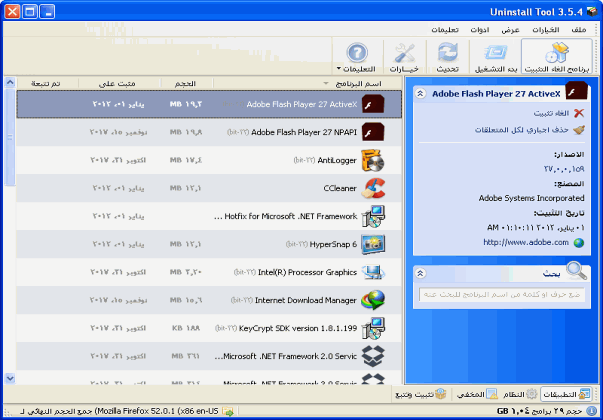Click Intel(R) Processor Graphics name text

pyautogui.click(x=307, y=272)
